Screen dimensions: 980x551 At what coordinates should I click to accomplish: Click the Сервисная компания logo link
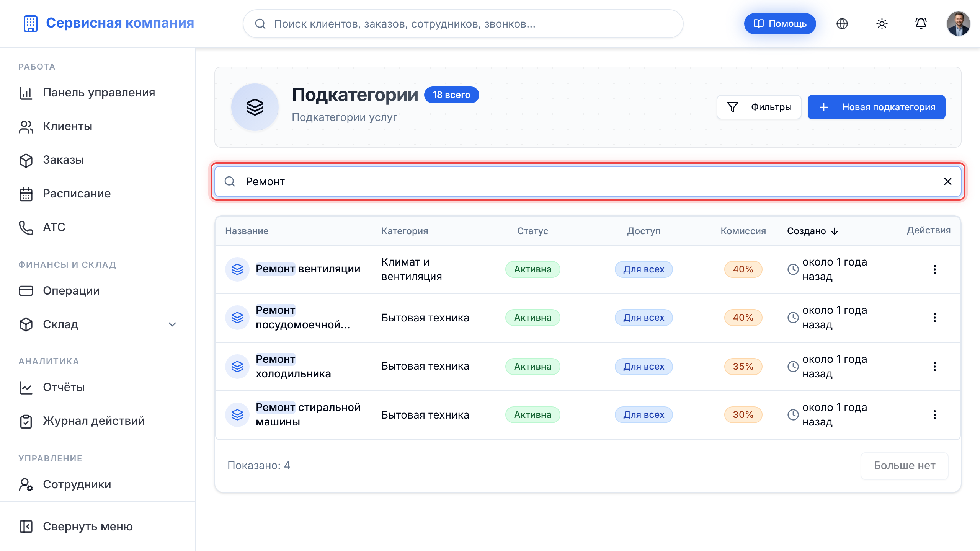coord(109,23)
